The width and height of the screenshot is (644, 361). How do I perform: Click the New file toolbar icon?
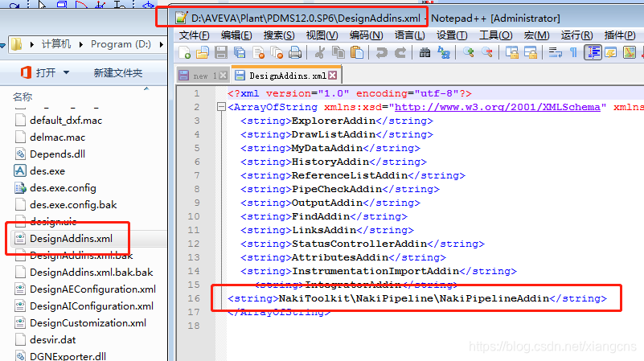pyautogui.click(x=185, y=53)
